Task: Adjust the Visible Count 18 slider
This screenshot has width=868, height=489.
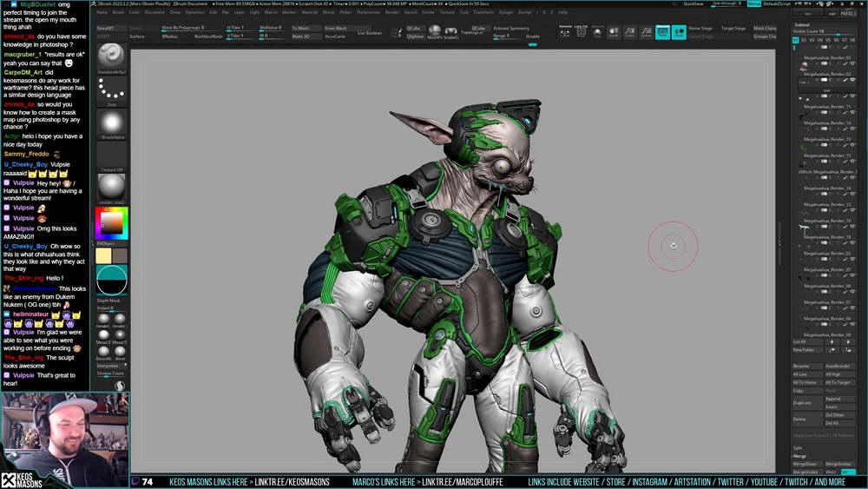Action: point(824,31)
